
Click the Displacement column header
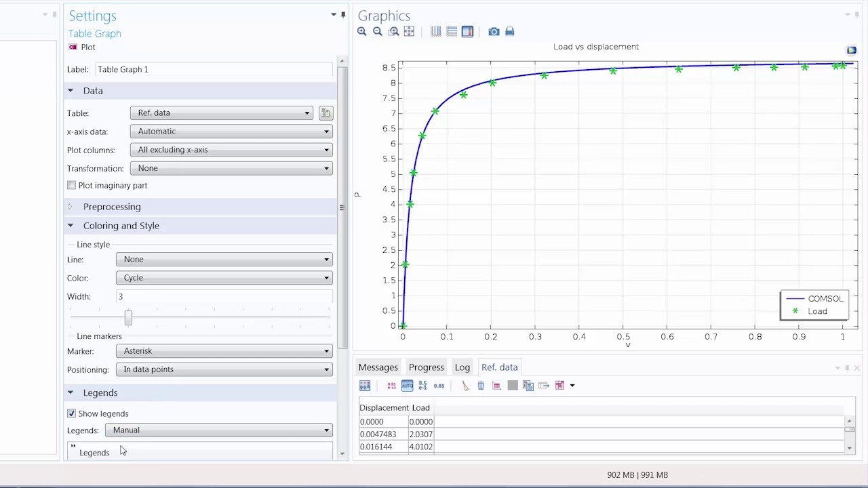pos(384,408)
